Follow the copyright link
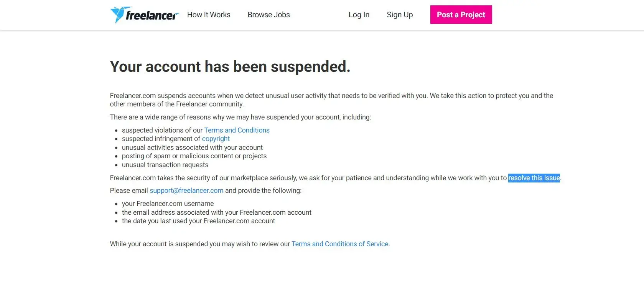This screenshot has height=300, width=644. (x=216, y=139)
